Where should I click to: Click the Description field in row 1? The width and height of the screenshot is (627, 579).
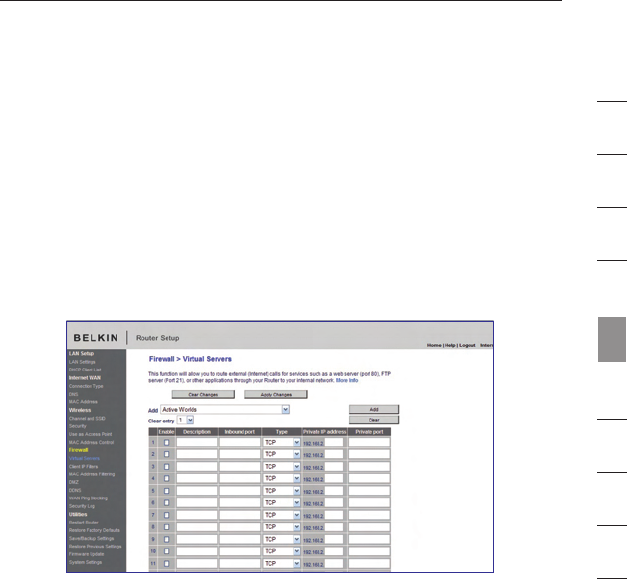click(x=197, y=442)
